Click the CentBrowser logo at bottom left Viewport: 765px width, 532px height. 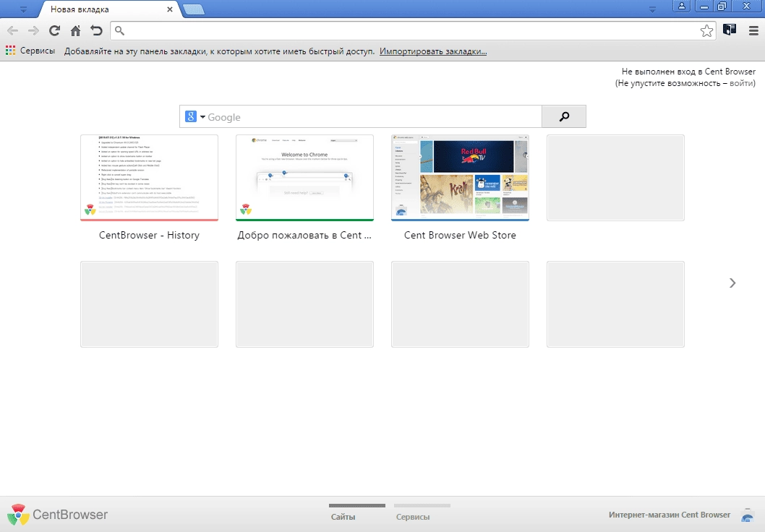point(58,515)
